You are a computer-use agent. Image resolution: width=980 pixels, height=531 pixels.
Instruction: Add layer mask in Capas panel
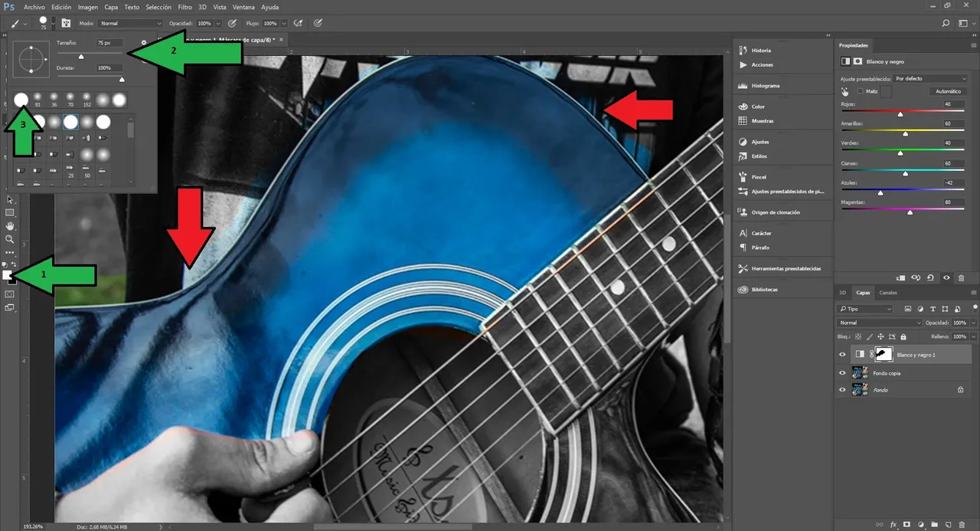pyautogui.click(x=906, y=525)
